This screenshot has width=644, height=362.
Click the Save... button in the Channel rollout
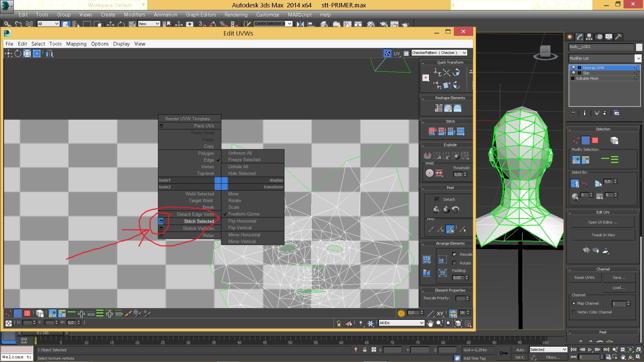click(619, 277)
